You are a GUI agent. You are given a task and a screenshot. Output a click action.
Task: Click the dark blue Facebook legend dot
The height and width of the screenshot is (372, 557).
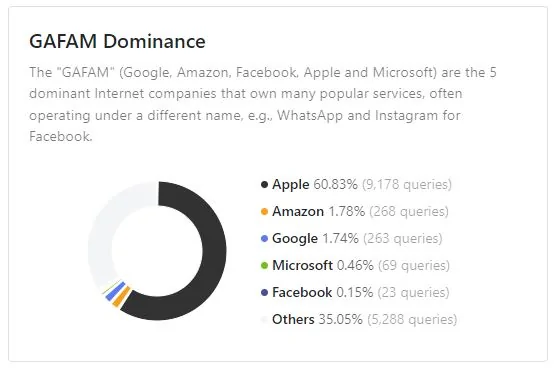264,292
